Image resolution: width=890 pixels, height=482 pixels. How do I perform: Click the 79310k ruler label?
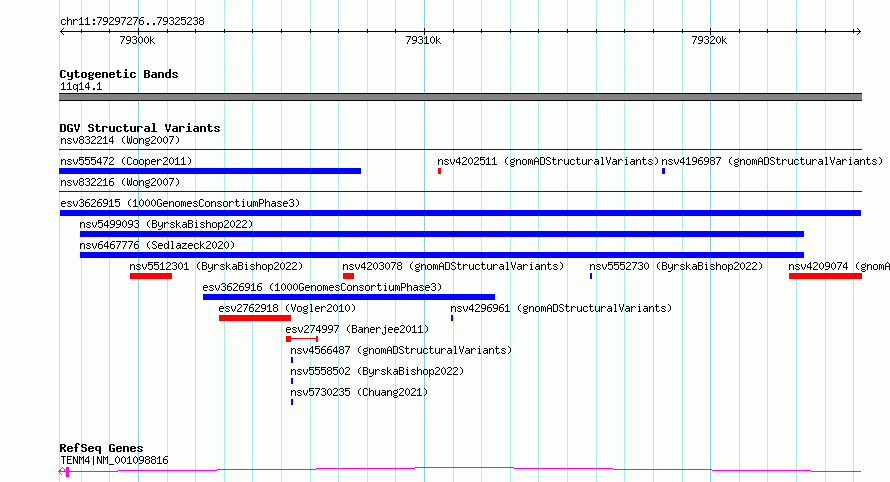[423, 40]
